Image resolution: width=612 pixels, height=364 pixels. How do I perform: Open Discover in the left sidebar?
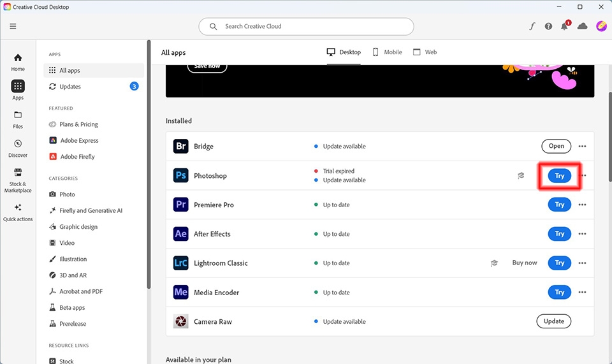tap(18, 149)
